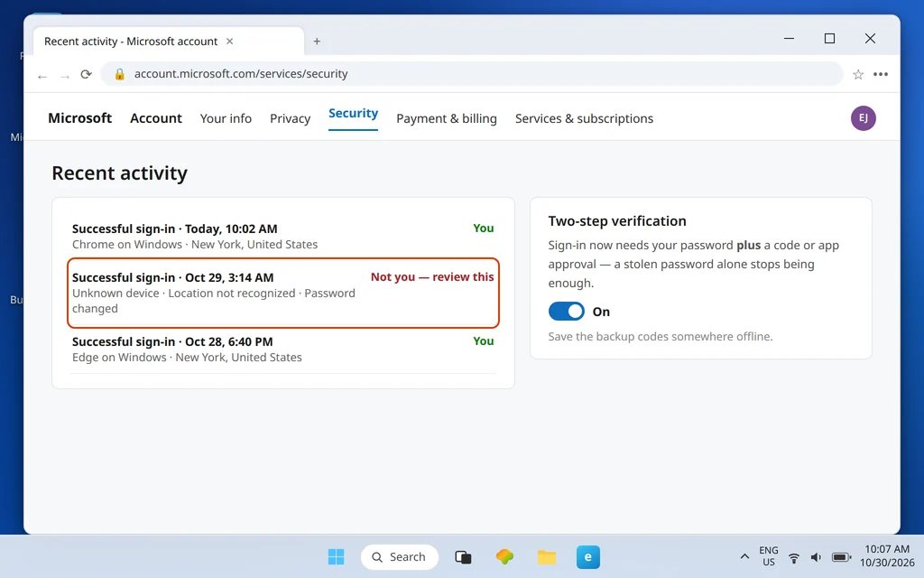The height and width of the screenshot is (578, 924).
Task: Click the blue 'e' browser taskbar icon
Action: pyautogui.click(x=588, y=556)
